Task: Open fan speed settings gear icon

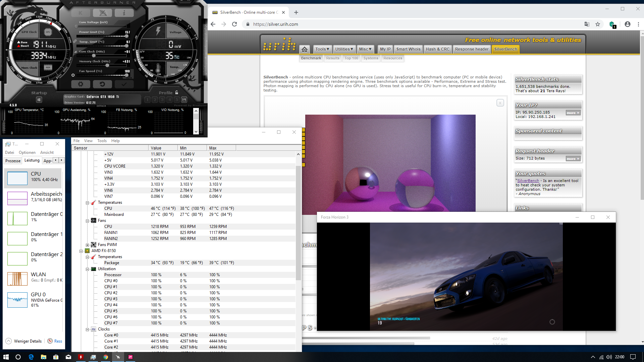Action: (x=73, y=75)
